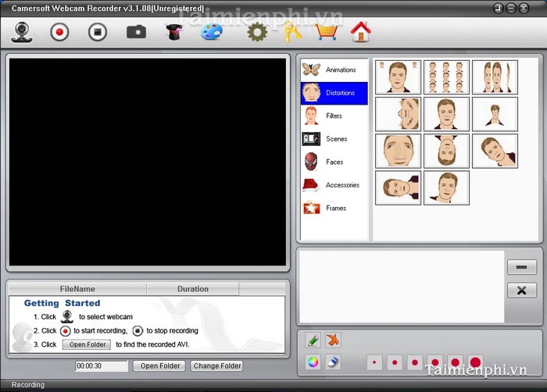
Task: Open the color wheel picker
Action: point(313,362)
